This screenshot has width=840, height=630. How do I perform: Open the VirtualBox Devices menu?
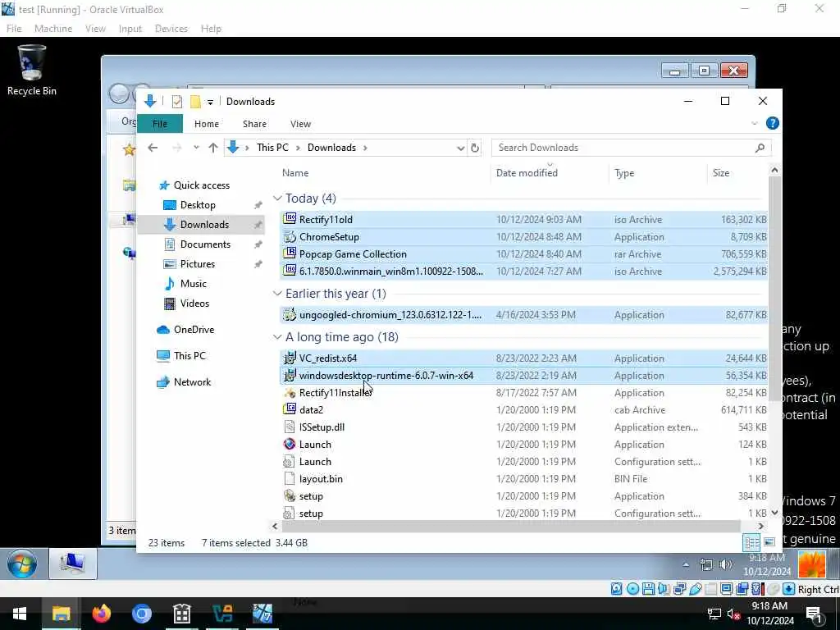point(171,29)
